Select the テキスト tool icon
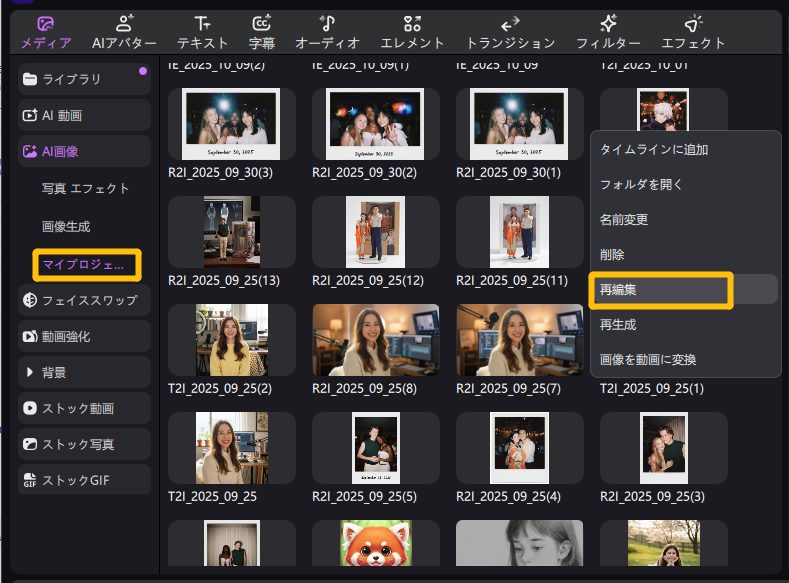 coord(202,24)
